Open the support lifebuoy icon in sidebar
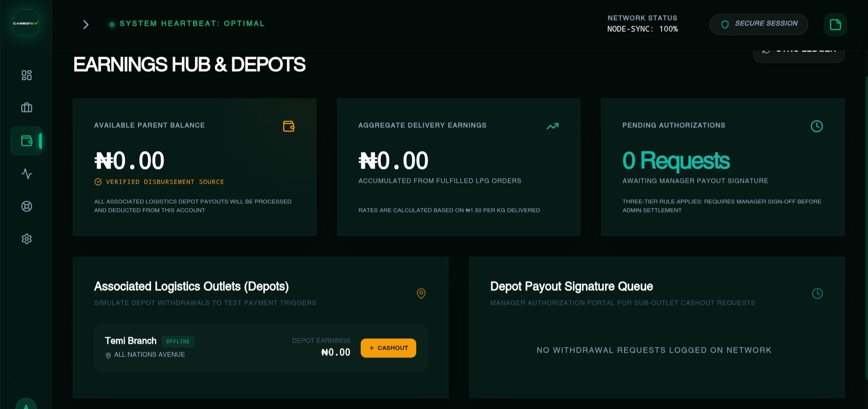 (26, 206)
